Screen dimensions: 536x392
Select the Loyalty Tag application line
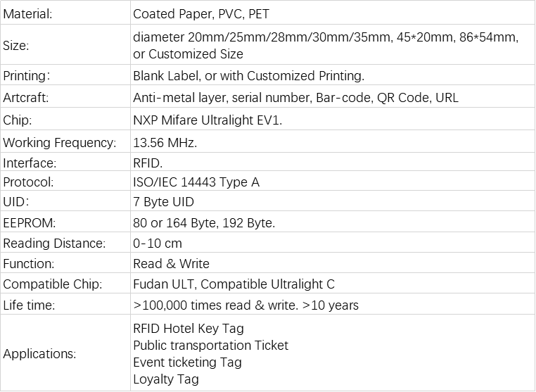pos(166,379)
